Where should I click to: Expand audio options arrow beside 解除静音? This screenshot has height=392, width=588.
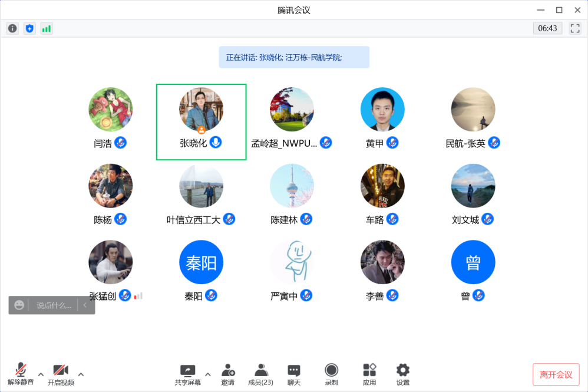[41, 374]
